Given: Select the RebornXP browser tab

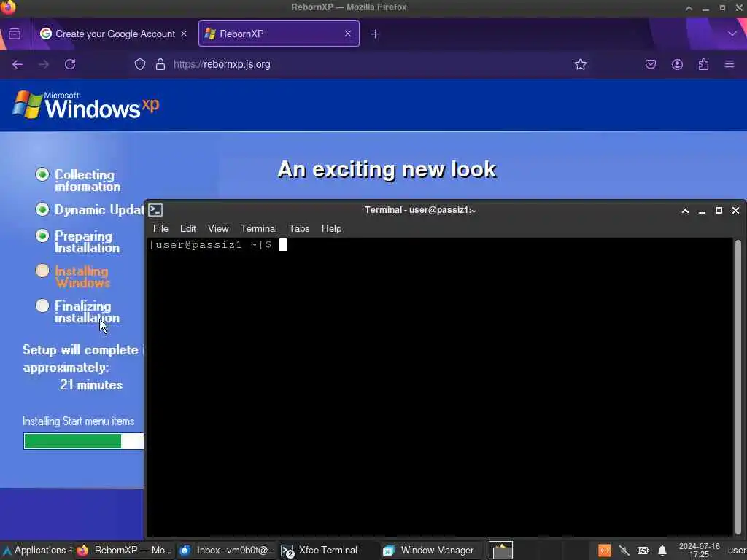Looking at the screenshot, I should 279,34.
